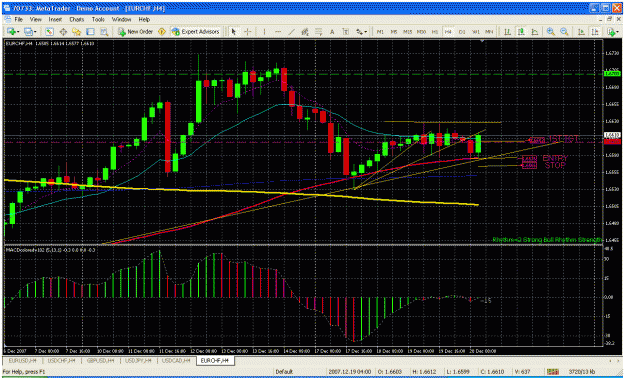Open the Help menu
The height and width of the screenshot is (378, 625).
tap(144, 19)
